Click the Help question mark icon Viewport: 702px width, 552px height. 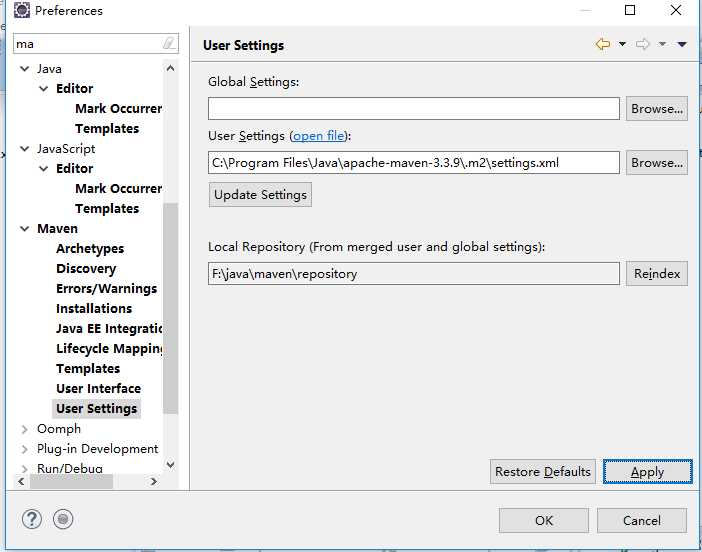pyautogui.click(x=32, y=519)
